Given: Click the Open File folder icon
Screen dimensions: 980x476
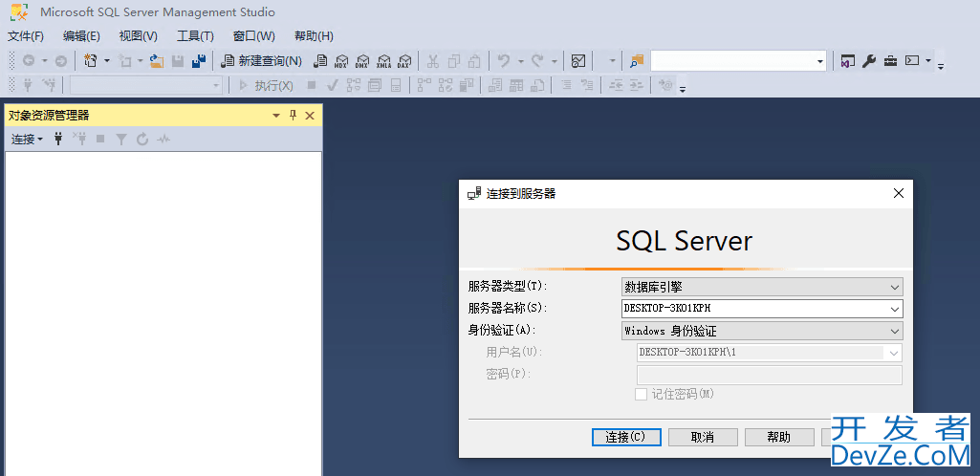Looking at the screenshot, I should 157,61.
